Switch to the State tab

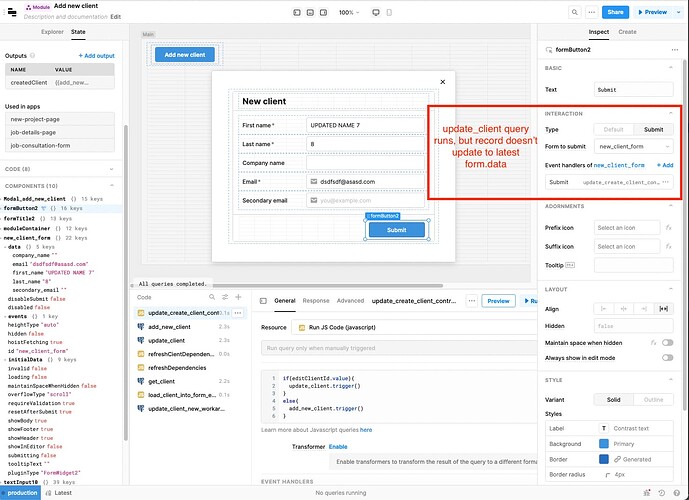pyautogui.click(x=78, y=32)
